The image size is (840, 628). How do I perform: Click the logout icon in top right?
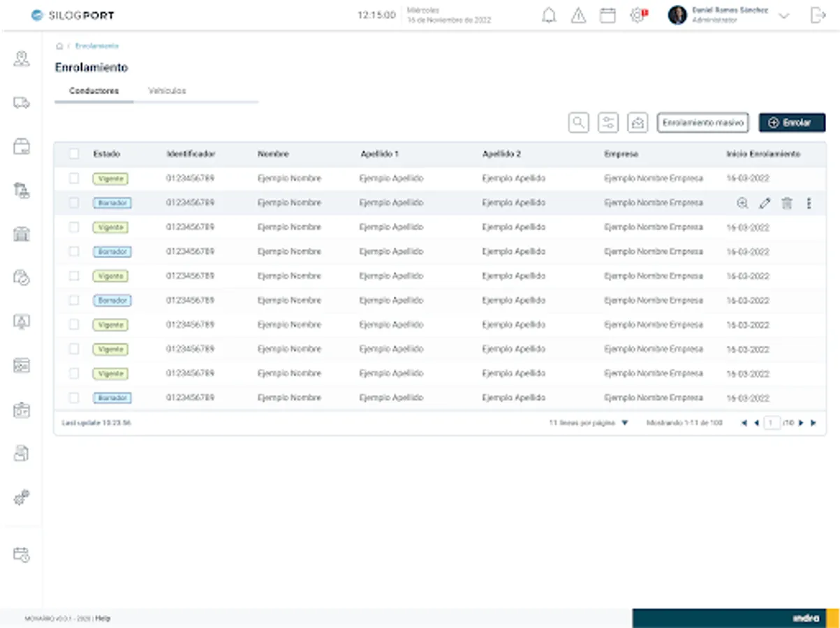click(818, 16)
